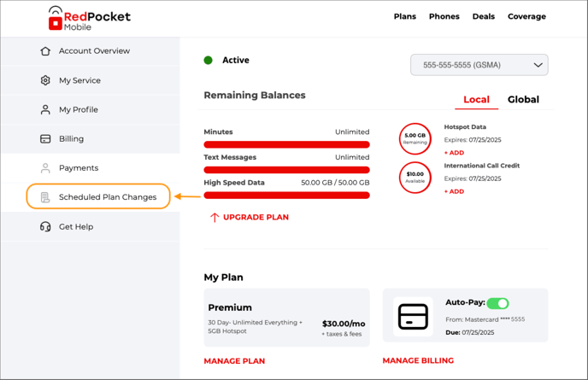Click the My Service gear icon
The image size is (588, 380).
[x=45, y=80]
